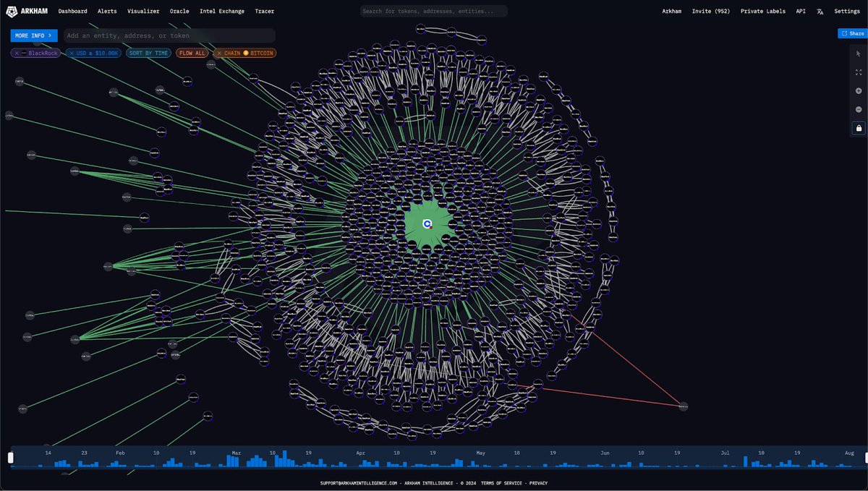Viewport: 868px width, 491px height.
Task: Click the Arkham logo in the header
Action: click(27, 11)
